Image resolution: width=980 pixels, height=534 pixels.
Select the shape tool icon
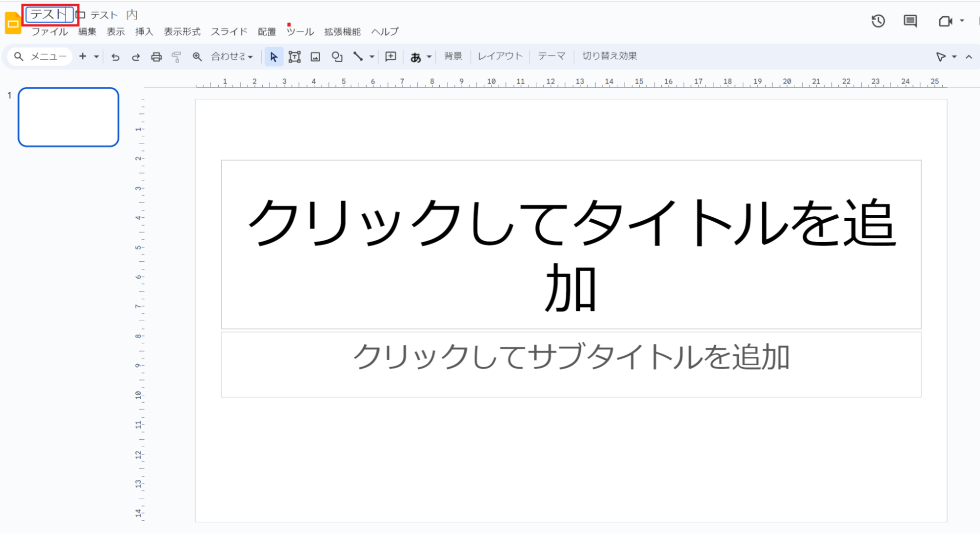[x=337, y=57]
